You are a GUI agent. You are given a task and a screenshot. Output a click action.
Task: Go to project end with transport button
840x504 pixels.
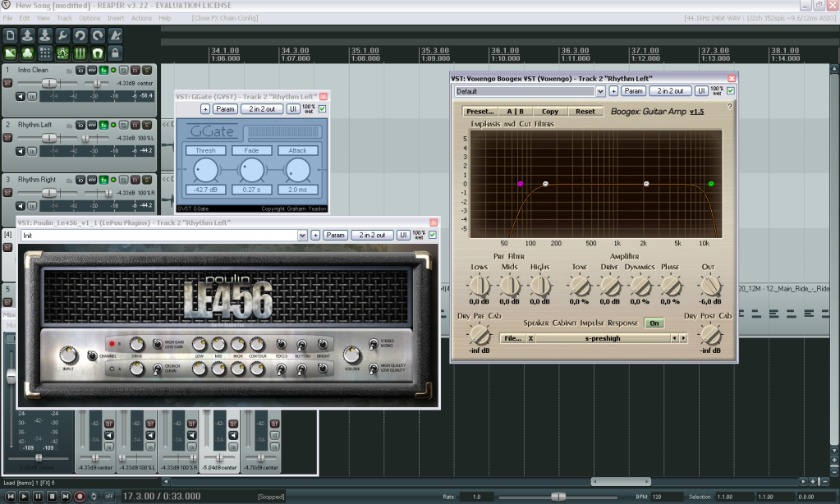coord(66,497)
